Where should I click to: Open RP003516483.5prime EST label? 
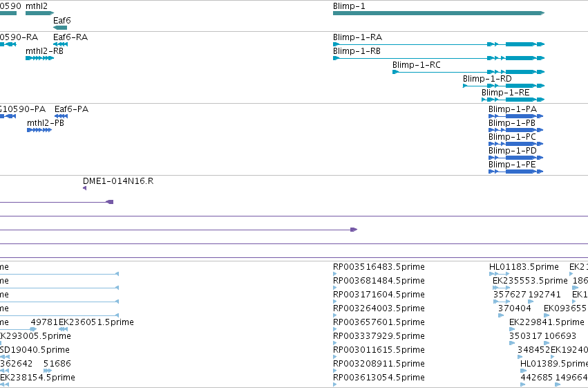pos(379,267)
